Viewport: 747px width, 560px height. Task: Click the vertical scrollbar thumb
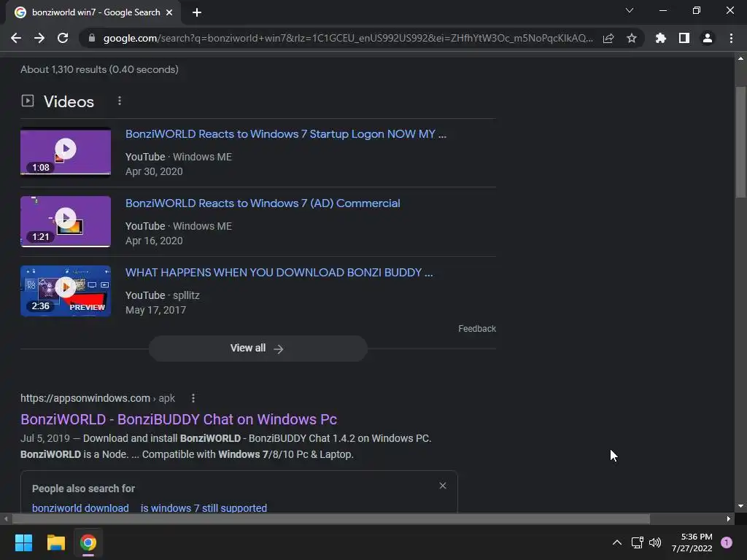[x=740, y=142]
